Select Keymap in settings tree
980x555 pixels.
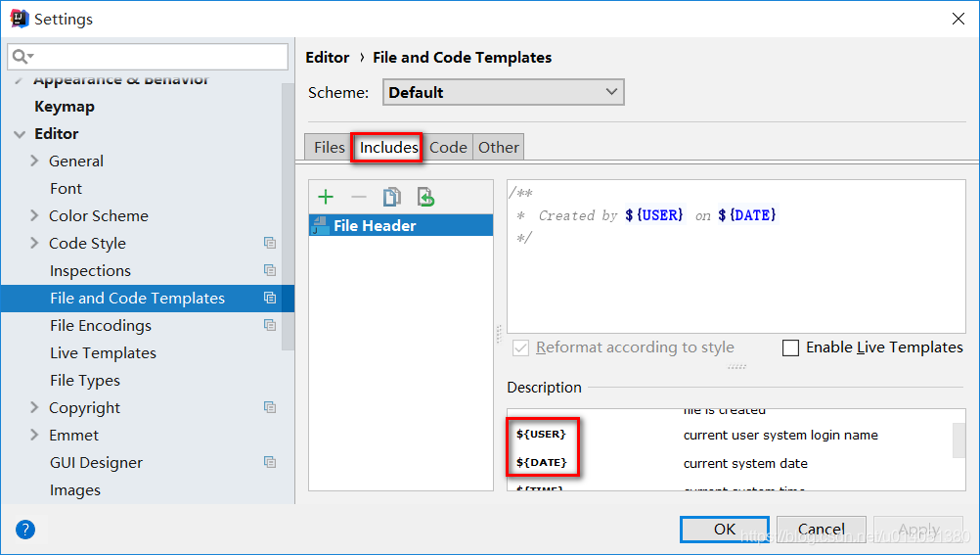pos(65,107)
